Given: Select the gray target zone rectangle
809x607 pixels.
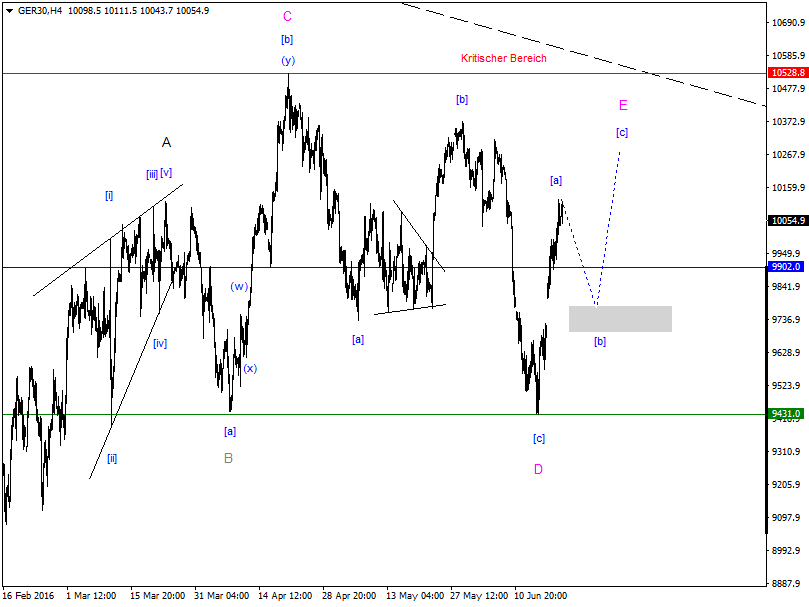Looking at the screenshot, I should point(620,319).
